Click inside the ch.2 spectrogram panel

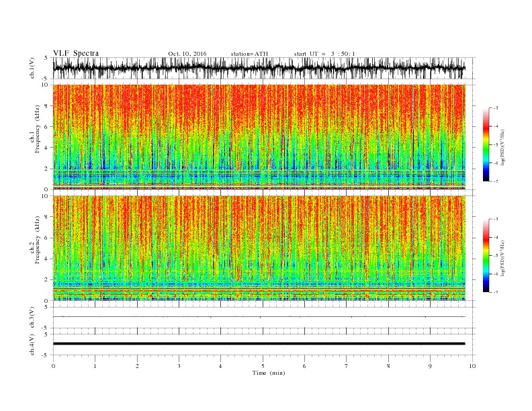tap(259, 248)
